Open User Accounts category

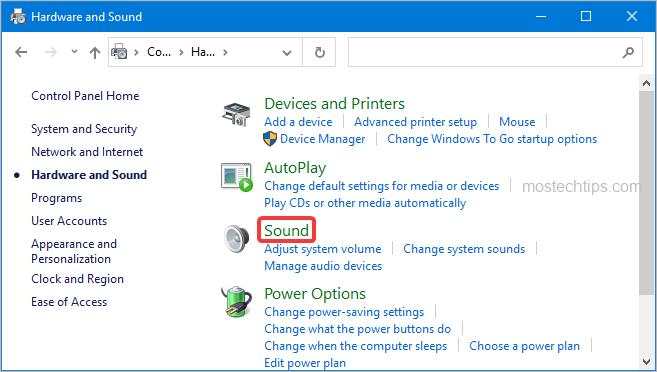69,221
